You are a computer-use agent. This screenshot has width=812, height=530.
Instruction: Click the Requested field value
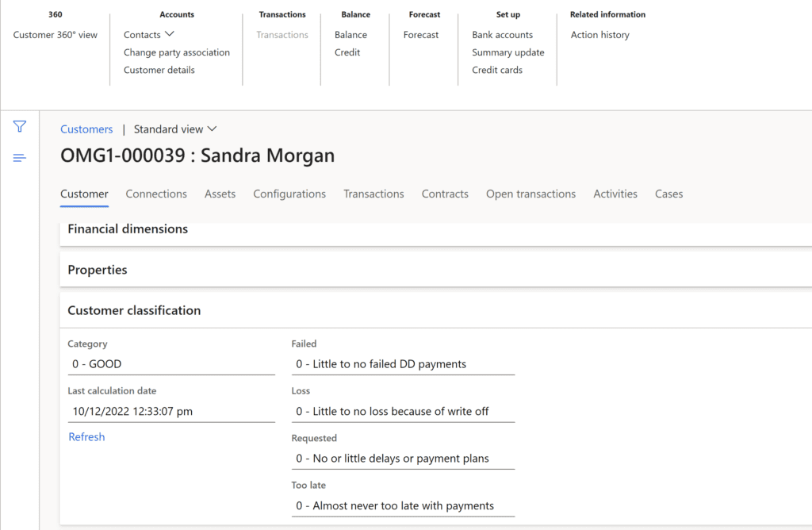coord(403,459)
